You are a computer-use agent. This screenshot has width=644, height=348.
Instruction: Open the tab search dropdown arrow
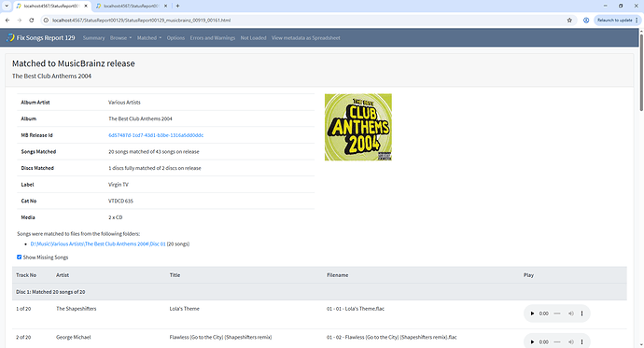point(7,6)
